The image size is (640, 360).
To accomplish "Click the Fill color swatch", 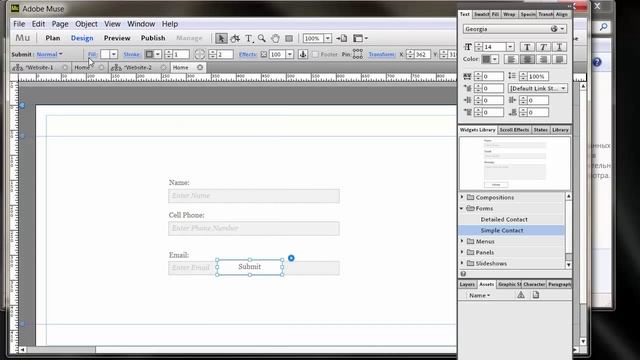I will coord(105,54).
